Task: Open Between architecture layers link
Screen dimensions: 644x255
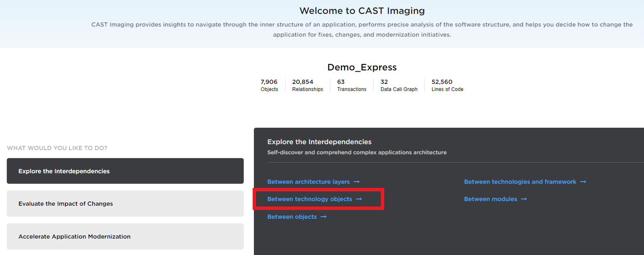Action: click(313, 182)
